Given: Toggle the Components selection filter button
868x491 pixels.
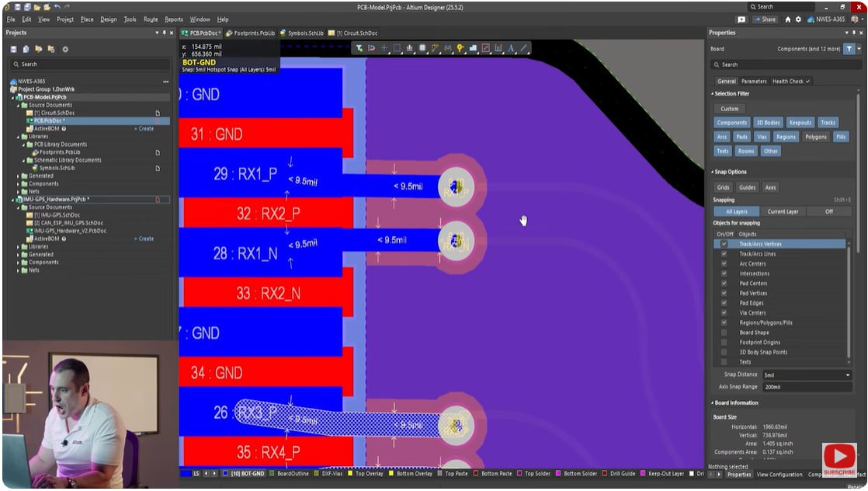Looking at the screenshot, I should point(732,123).
